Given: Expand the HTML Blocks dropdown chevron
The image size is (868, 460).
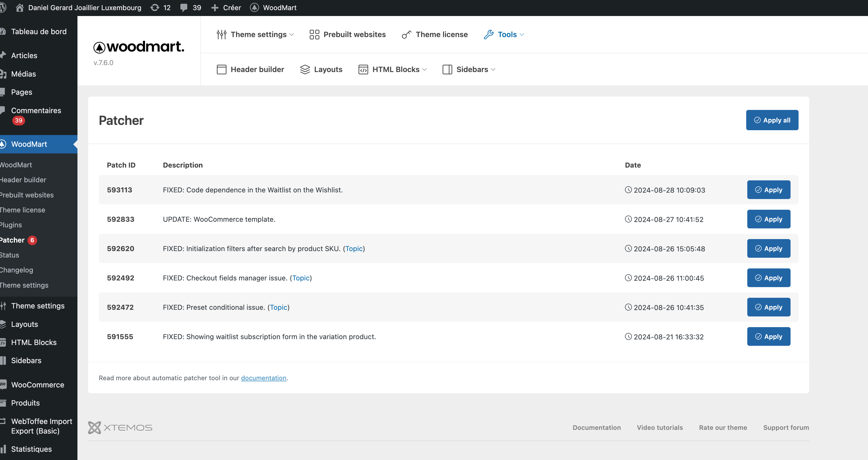Looking at the screenshot, I should click(425, 69).
